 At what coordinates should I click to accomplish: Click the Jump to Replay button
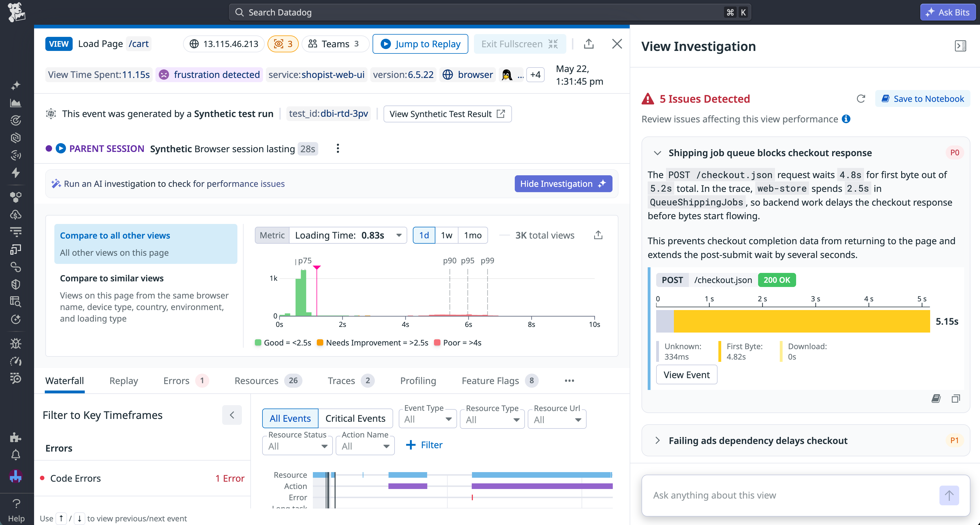click(x=420, y=44)
